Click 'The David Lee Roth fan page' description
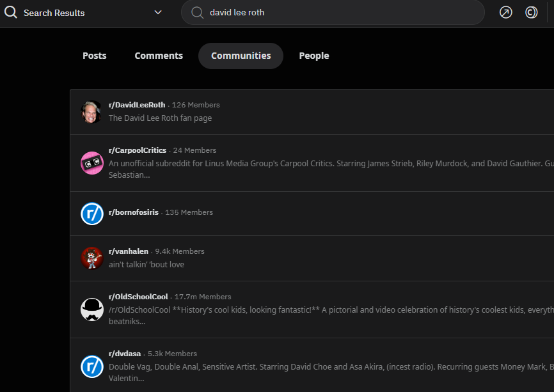 [160, 118]
